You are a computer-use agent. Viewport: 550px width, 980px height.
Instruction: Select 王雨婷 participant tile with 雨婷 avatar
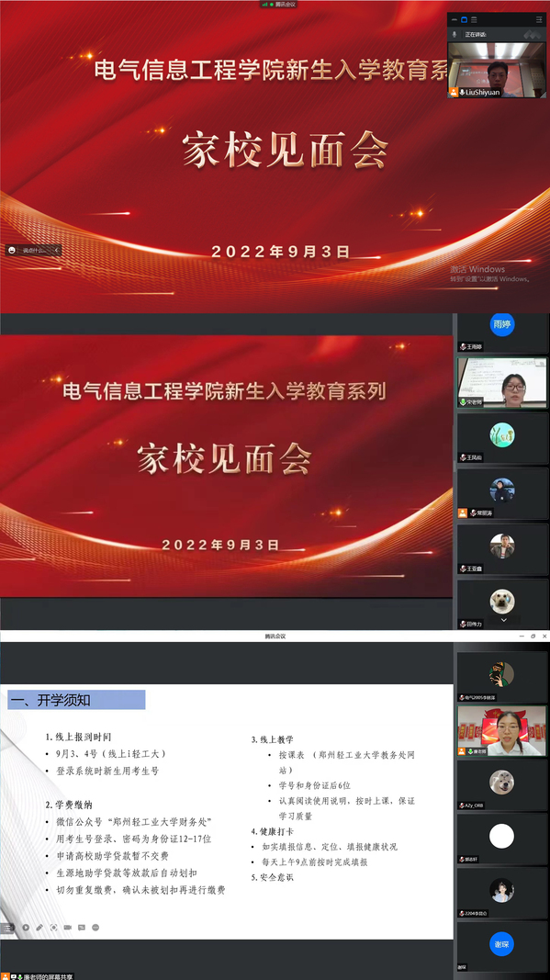[x=502, y=332]
